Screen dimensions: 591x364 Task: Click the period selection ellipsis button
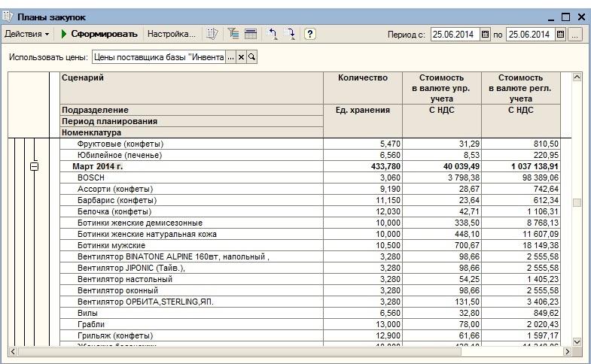(x=574, y=35)
